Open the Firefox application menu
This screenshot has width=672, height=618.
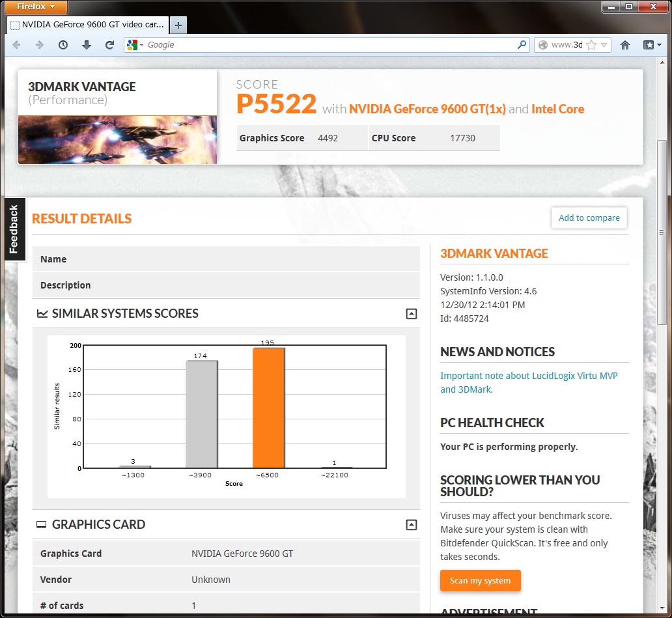(36, 7)
